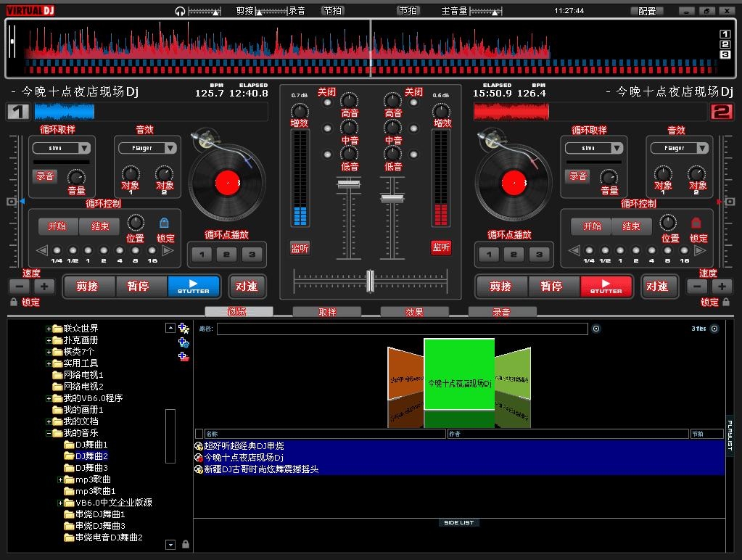Image resolution: width=742 pixels, height=560 pixels.
Task: Toggle the left channel 高音 kill button
Action: [x=327, y=103]
